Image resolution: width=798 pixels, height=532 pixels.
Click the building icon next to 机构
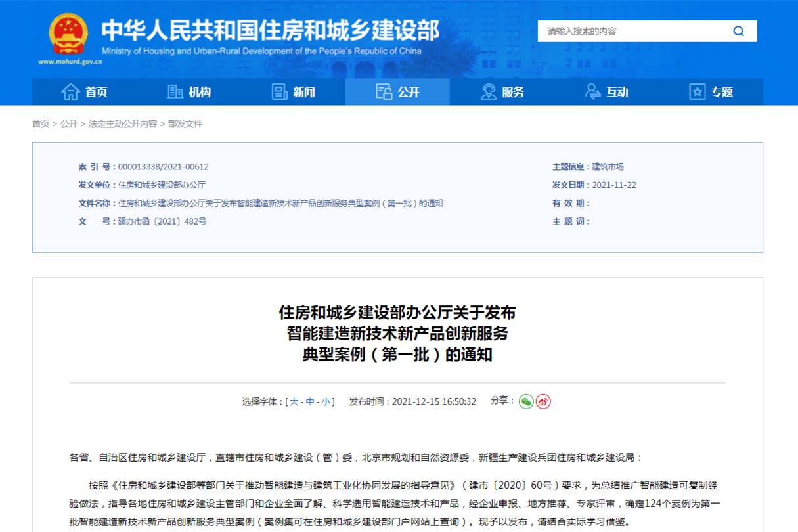click(175, 92)
